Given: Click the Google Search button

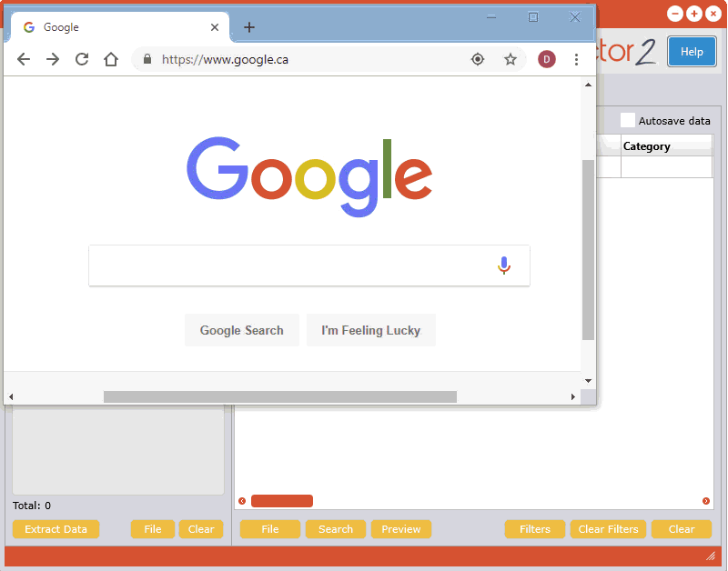Looking at the screenshot, I should pyautogui.click(x=241, y=330).
